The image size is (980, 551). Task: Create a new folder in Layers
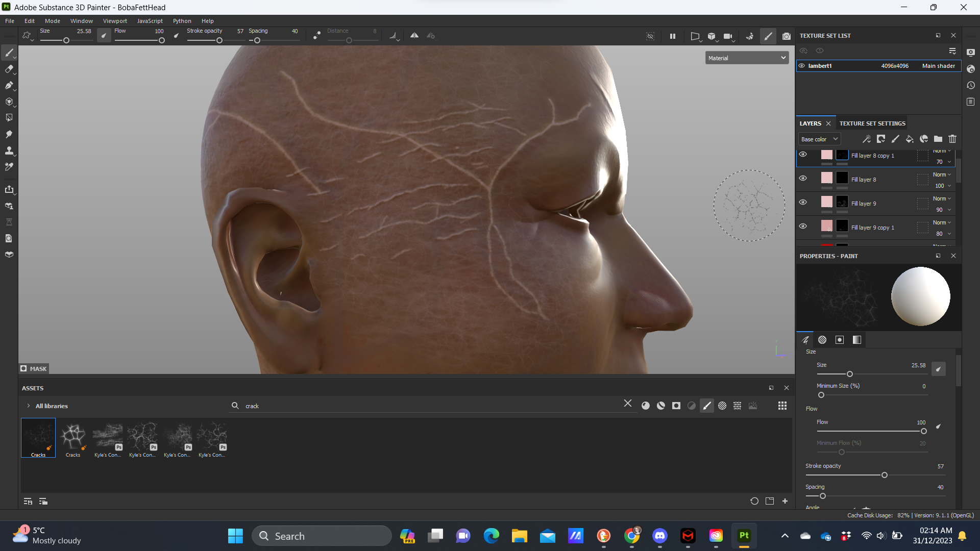pos(938,139)
